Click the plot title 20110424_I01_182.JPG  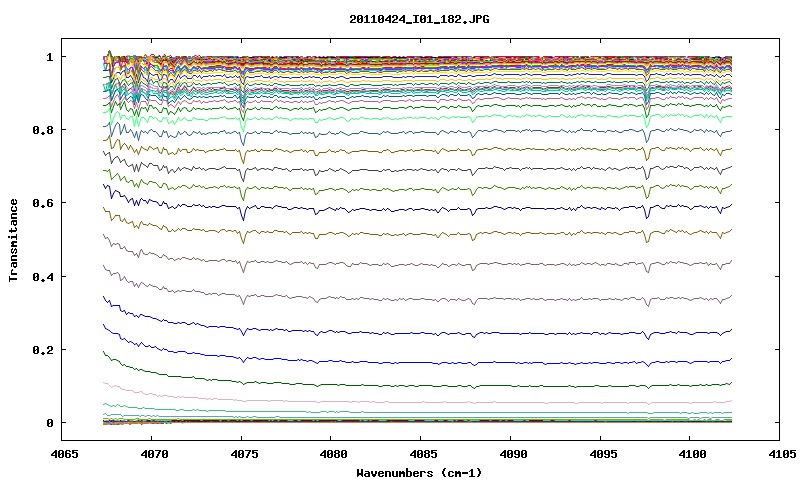(419, 20)
